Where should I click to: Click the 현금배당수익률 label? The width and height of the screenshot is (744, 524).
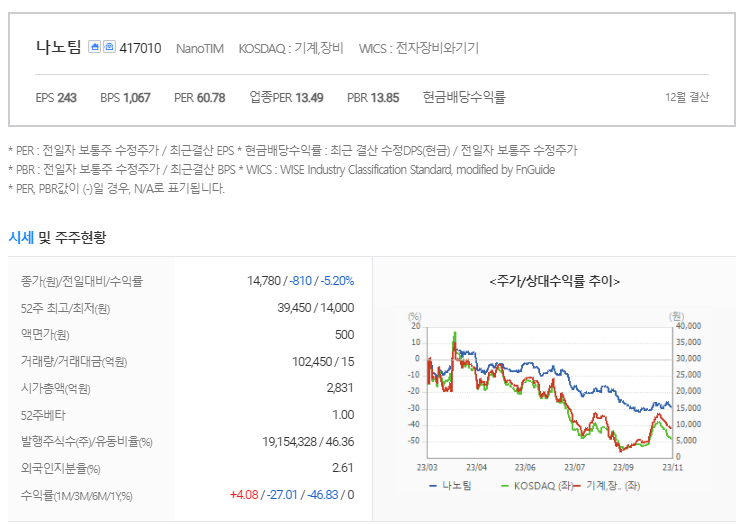click(464, 97)
